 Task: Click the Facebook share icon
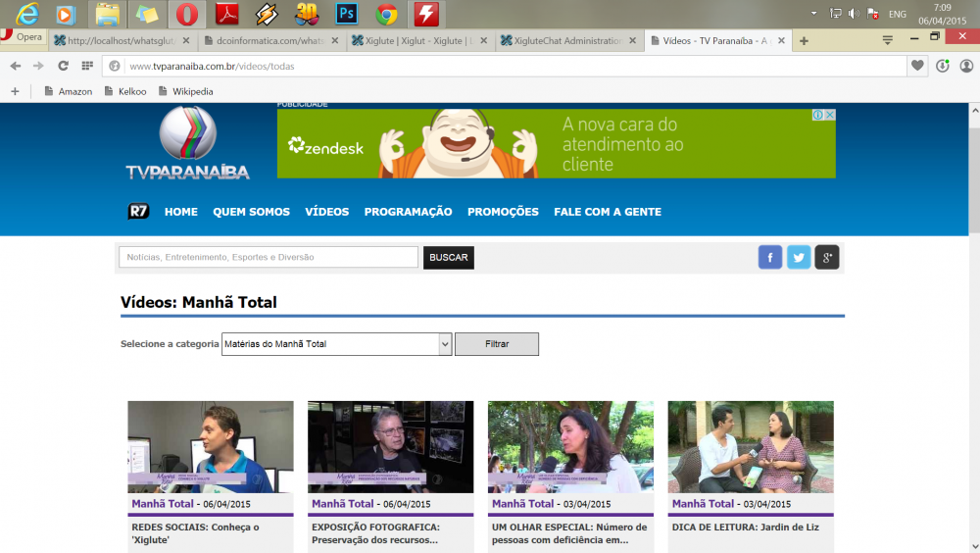(x=770, y=258)
